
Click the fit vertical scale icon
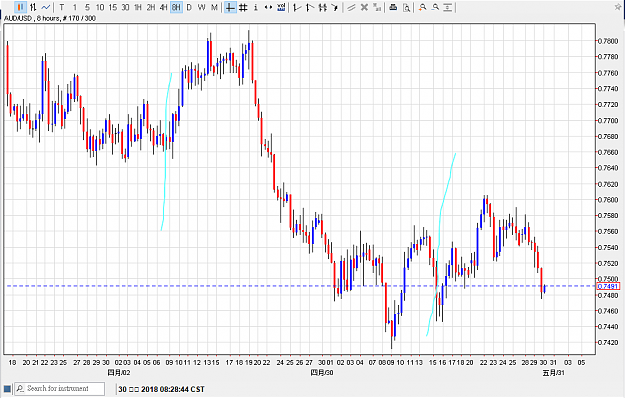[x=448, y=7]
